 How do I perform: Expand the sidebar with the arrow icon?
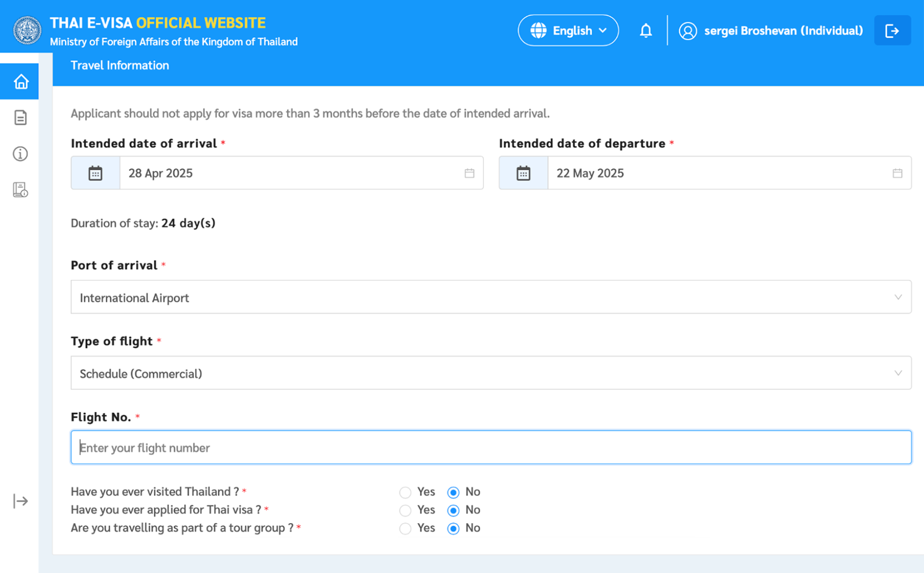pyautogui.click(x=21, y=501)
